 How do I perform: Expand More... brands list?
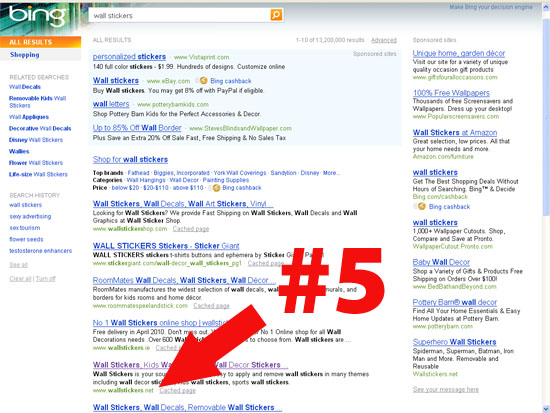[x=331, y=173]
